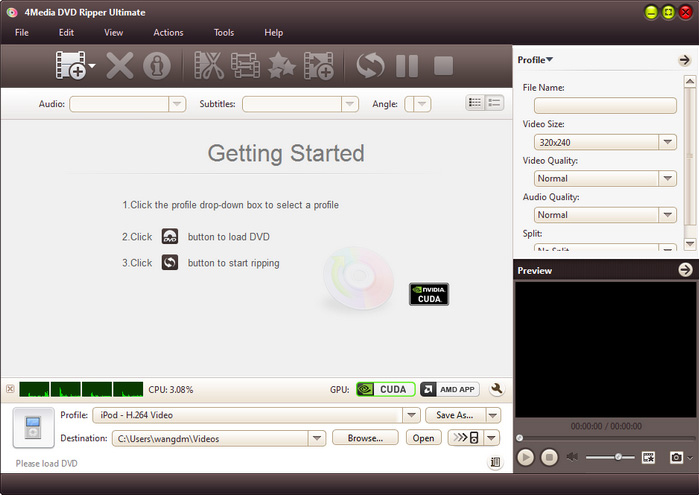The width and height of the screenshot is (699, 495).
Task: Open settings via the wrench icon
Action: [x=496, y=390]
